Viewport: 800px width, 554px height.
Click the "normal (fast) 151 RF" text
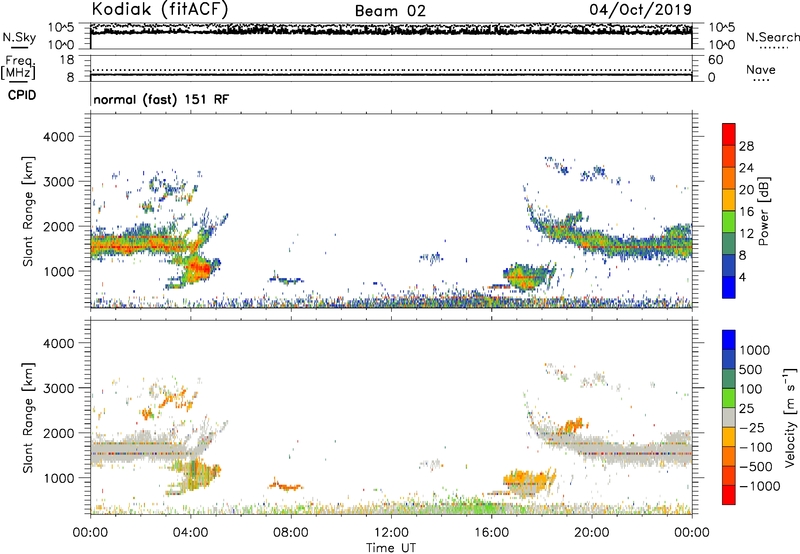tap(161, 99)
